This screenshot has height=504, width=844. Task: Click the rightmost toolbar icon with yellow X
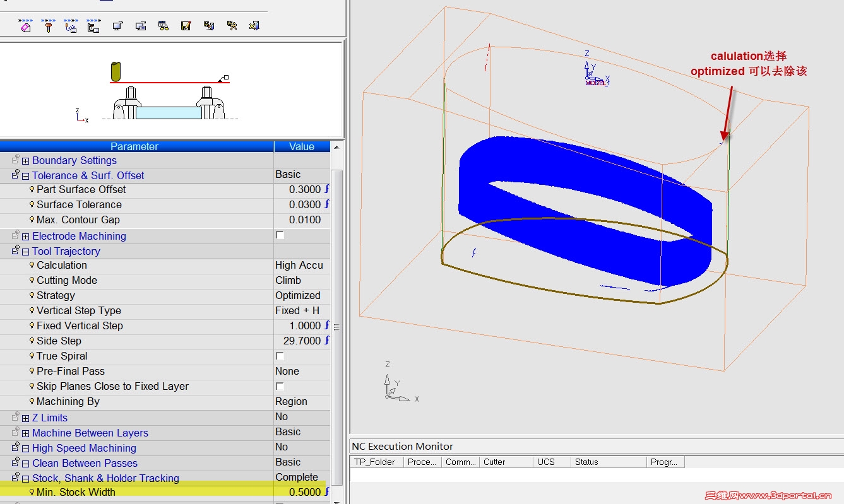pos(254,26)
